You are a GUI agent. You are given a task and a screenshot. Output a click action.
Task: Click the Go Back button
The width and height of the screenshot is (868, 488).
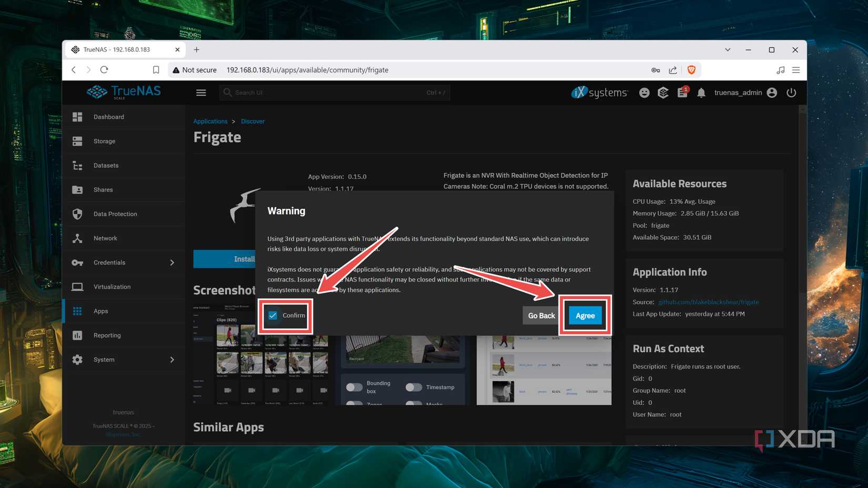(x=541, y=316)
